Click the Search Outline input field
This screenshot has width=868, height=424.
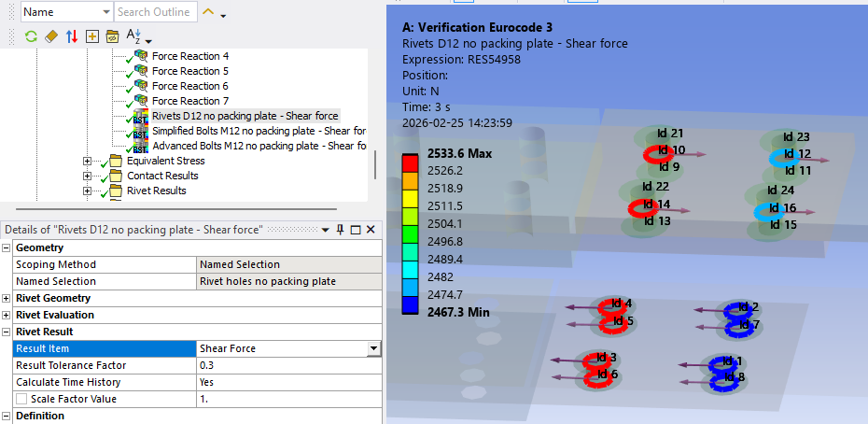(155, 12)
